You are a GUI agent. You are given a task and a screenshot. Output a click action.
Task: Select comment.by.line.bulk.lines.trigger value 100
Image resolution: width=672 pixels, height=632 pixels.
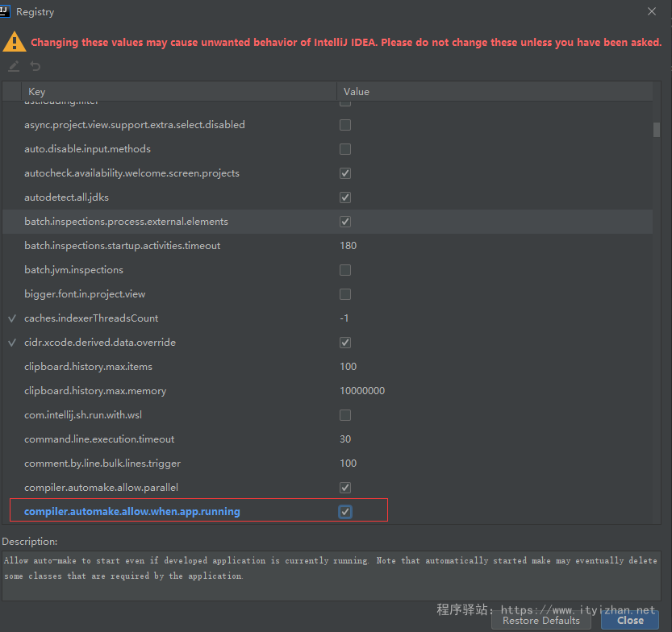coord(348,464)
